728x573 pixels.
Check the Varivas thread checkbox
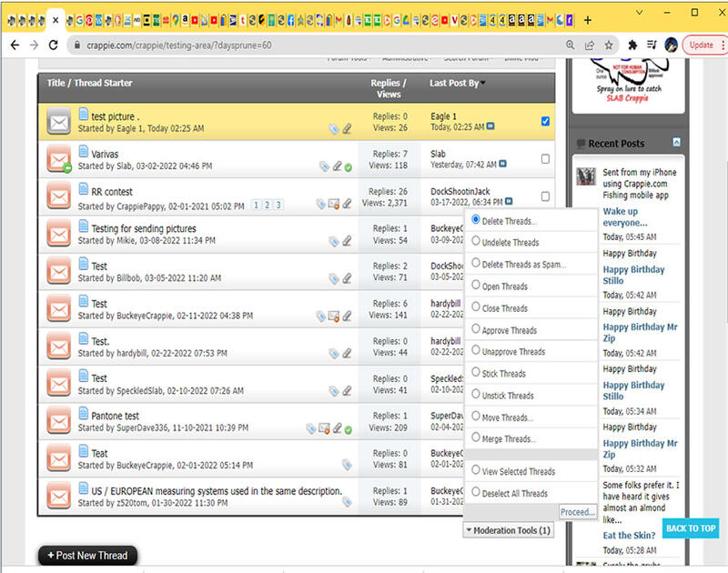coord(545,159)
